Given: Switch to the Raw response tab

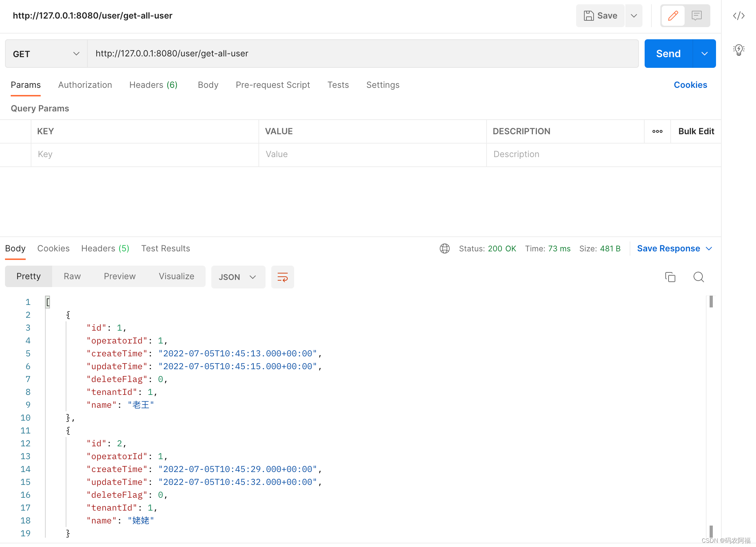Looking at the screenshot, I should (72, 276).
